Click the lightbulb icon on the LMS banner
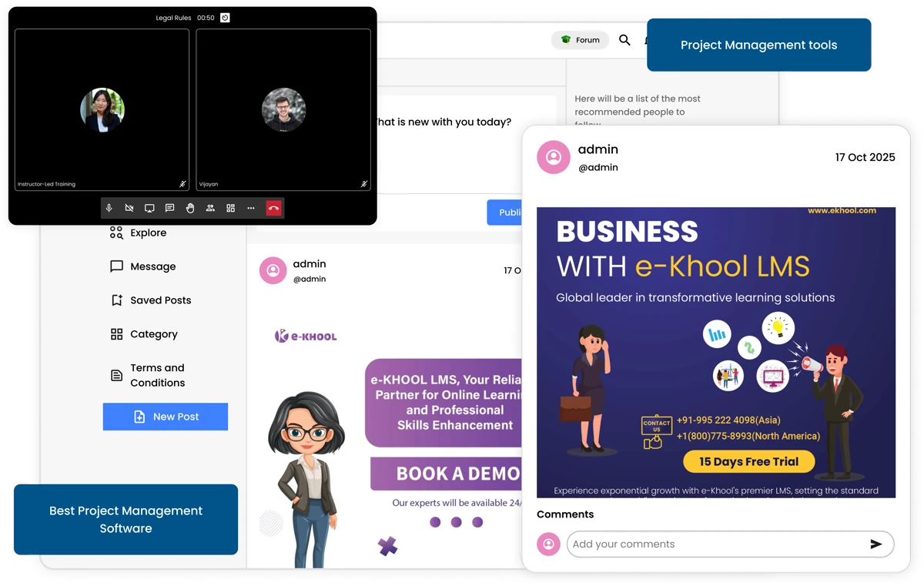Viewport: 924px width, 586px height. point(778,328)
